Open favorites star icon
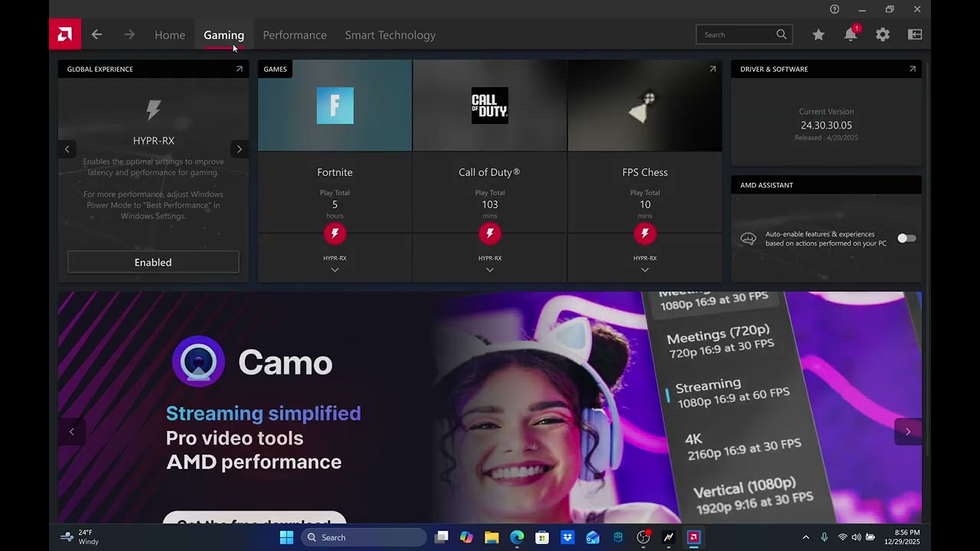Viewport: 980px width, 551px height. 818,34
